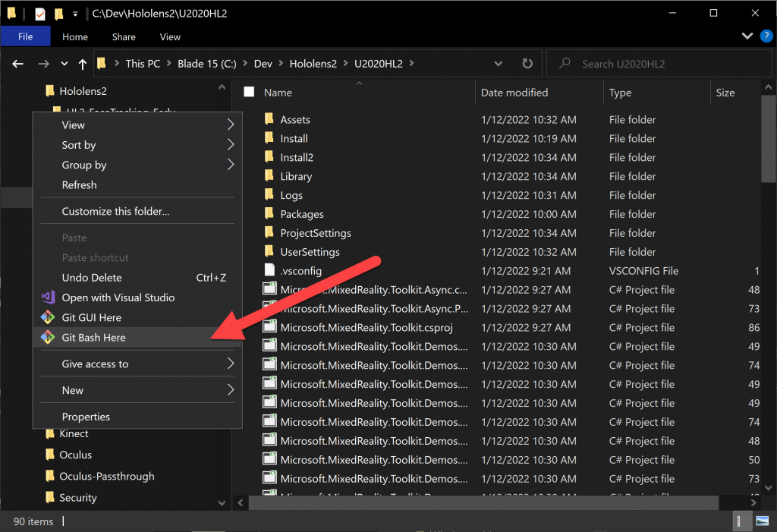Open the View ribbon tab
This screenshot has height=532, width=777.
tap(170, 36)
